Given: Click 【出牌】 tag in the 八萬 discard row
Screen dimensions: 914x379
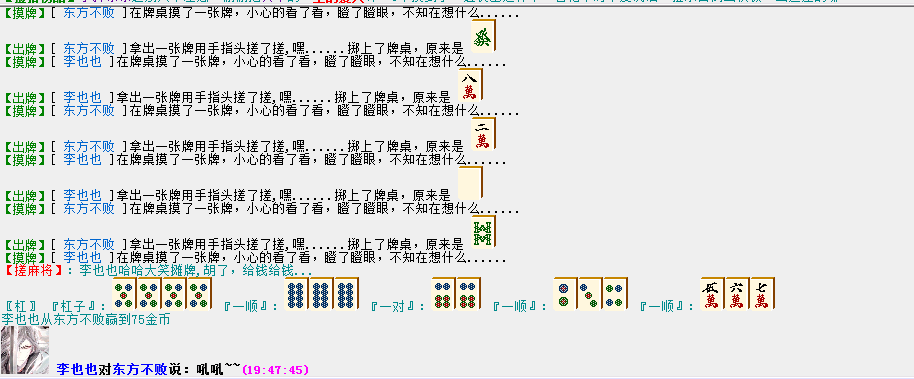Looking at the screenshot, I should tap(25, 98).
